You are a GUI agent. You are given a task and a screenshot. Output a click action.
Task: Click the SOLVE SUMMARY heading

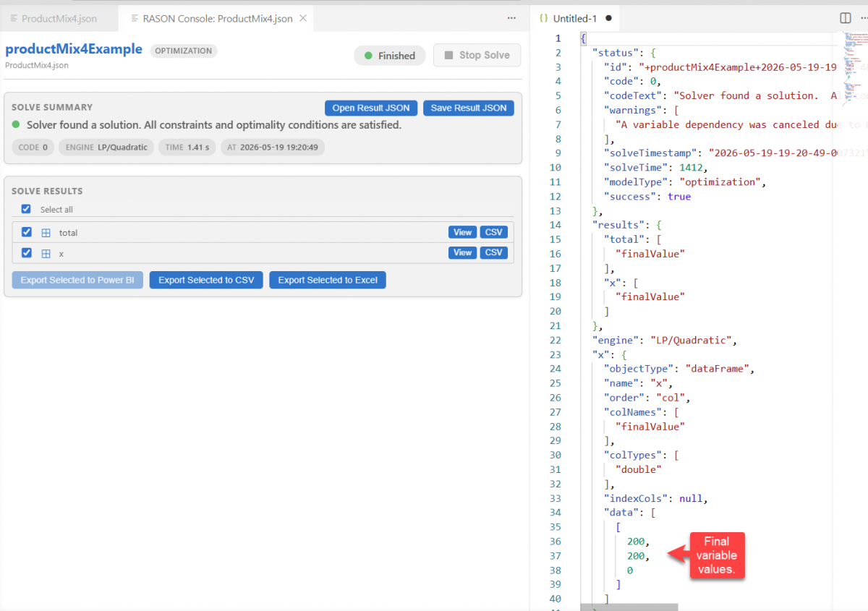(52, 107)
